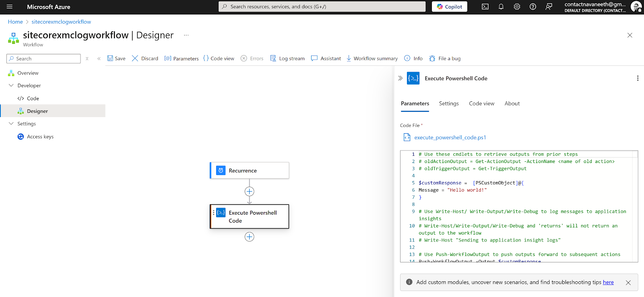
Task: Collapse the action details panel
Action: [x=400, y=78]
